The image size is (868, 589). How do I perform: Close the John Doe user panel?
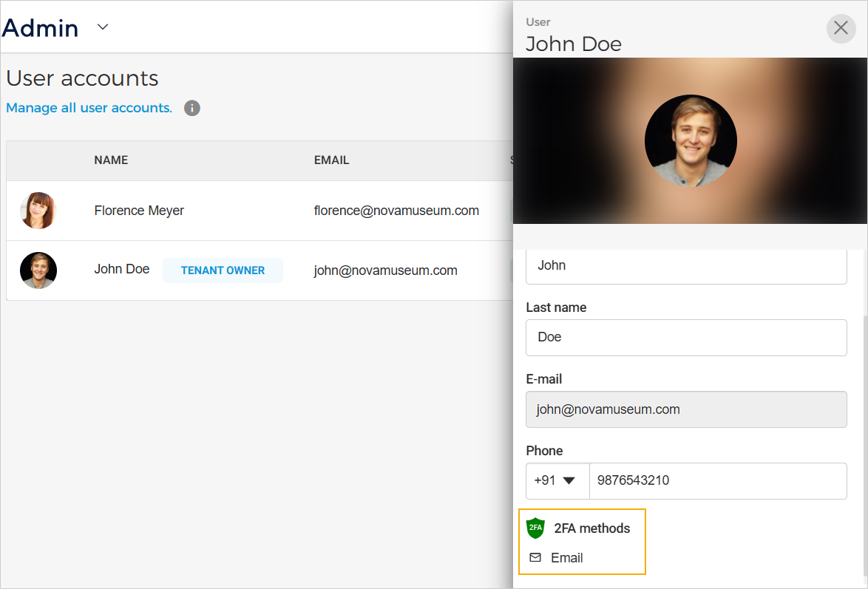pyautogui.click(x=841, y=29)
